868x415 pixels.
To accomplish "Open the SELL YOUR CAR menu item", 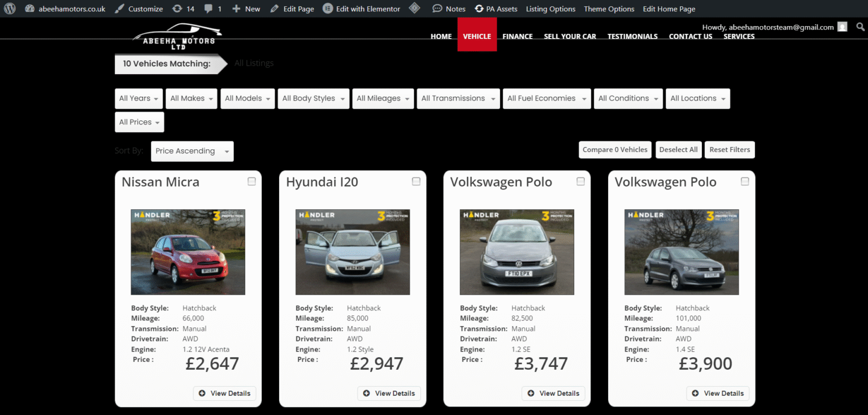I will (x=570, y=36).
